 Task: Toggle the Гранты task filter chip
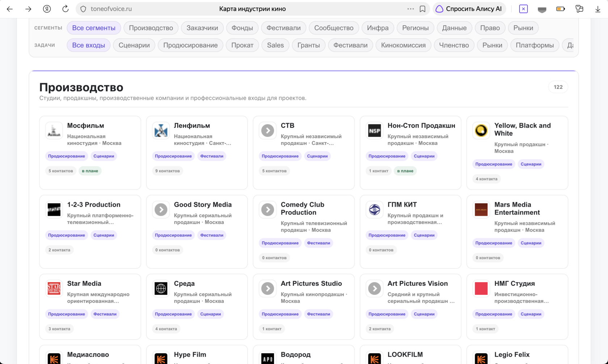tap(309, 45)
